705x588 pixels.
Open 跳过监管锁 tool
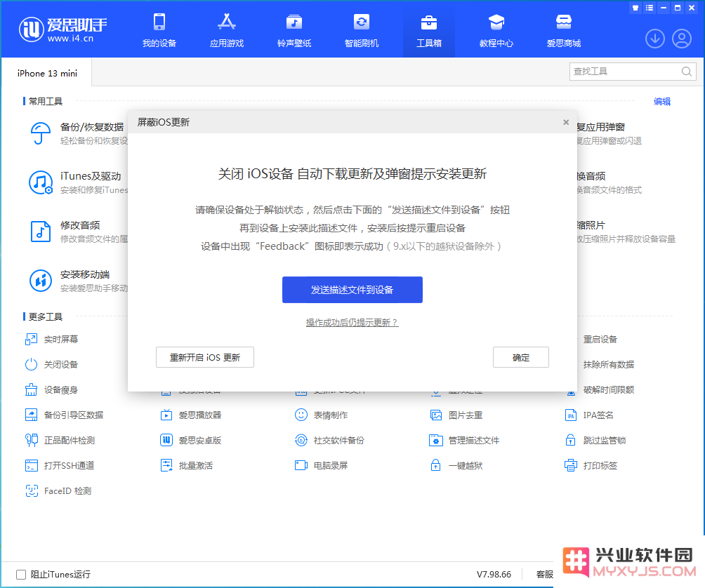point(595,440)
